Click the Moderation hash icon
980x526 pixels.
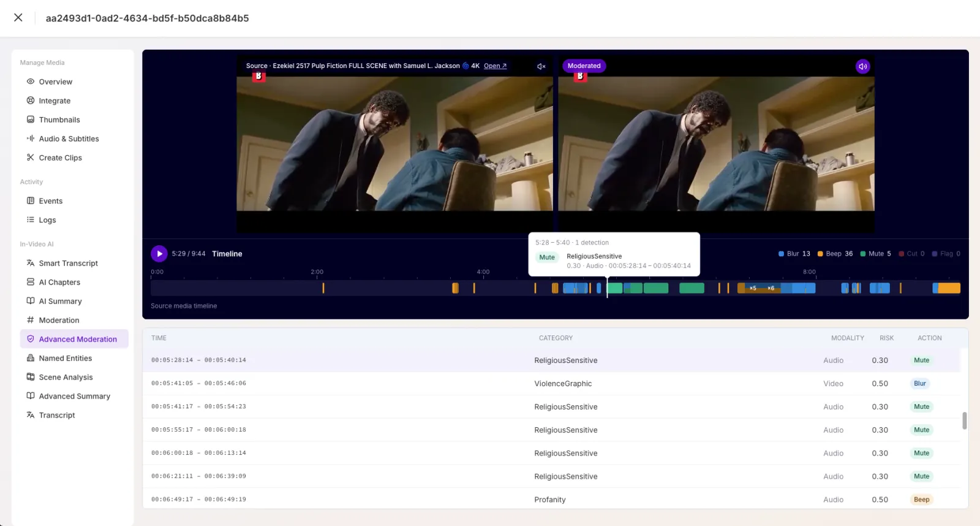coord(31,320)
